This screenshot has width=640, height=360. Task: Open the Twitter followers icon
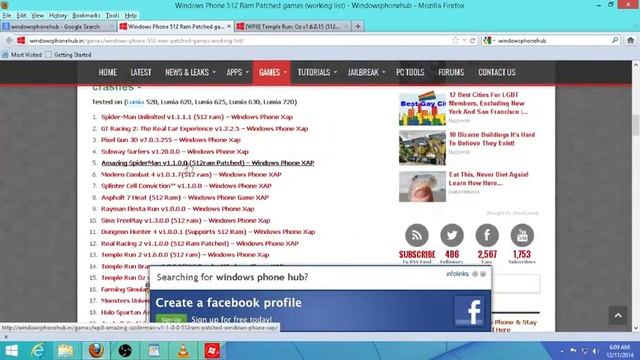click(452, 236)
